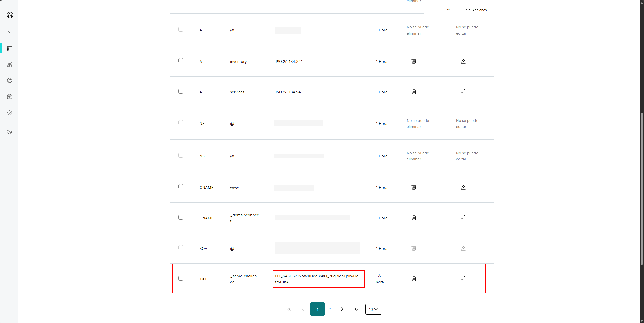Expand the sidebar chevron below the logo
Screen dimensions: 644x323
[9, 32]
